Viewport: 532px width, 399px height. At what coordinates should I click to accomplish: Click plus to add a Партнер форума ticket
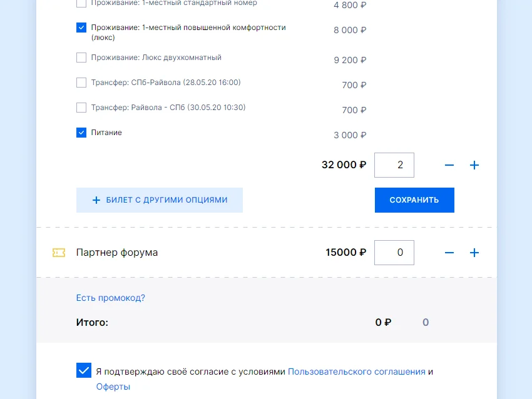[x=474, y=253]
